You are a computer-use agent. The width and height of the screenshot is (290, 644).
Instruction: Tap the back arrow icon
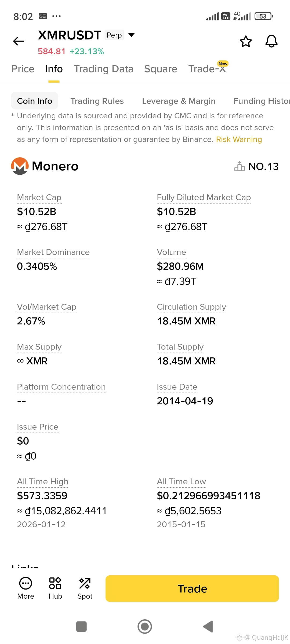pos(19,41)
